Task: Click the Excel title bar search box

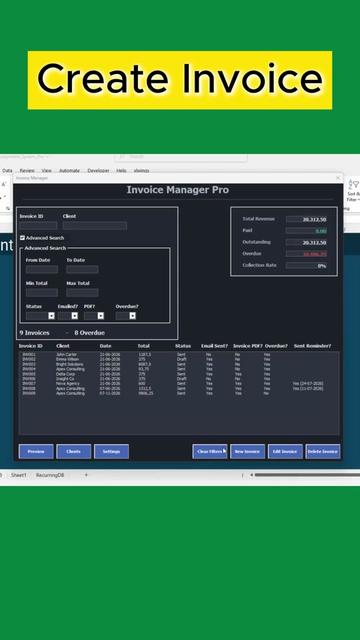Action: pos(181,157)
